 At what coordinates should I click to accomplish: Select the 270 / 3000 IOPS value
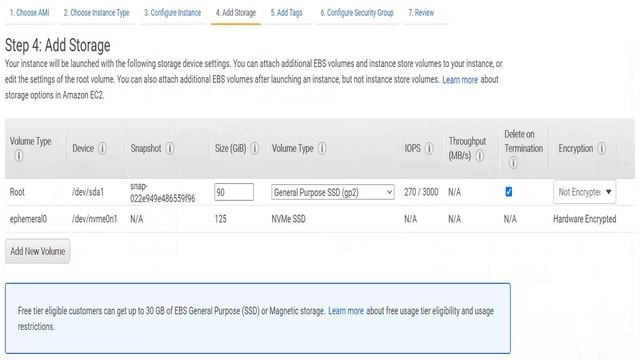421,192
